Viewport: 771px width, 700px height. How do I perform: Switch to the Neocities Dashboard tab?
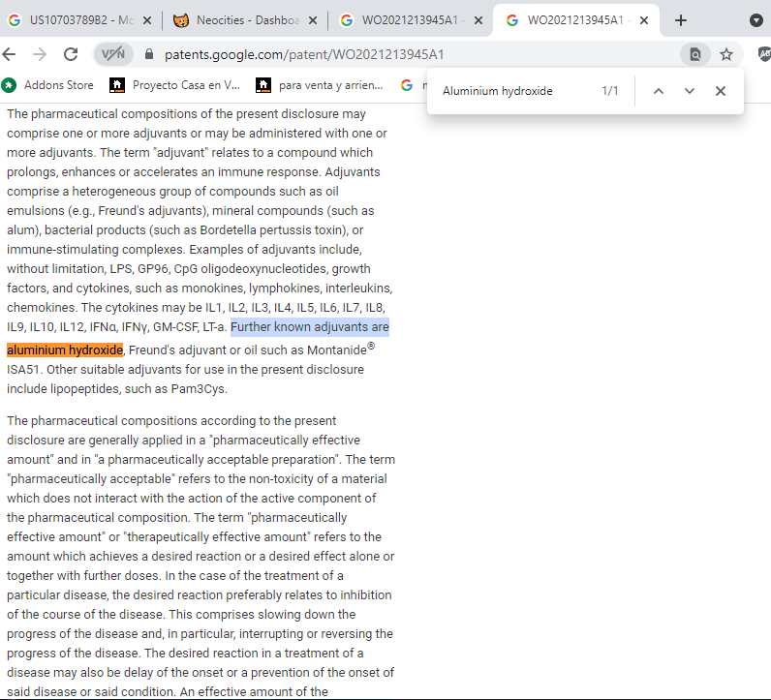coord(237,20)
